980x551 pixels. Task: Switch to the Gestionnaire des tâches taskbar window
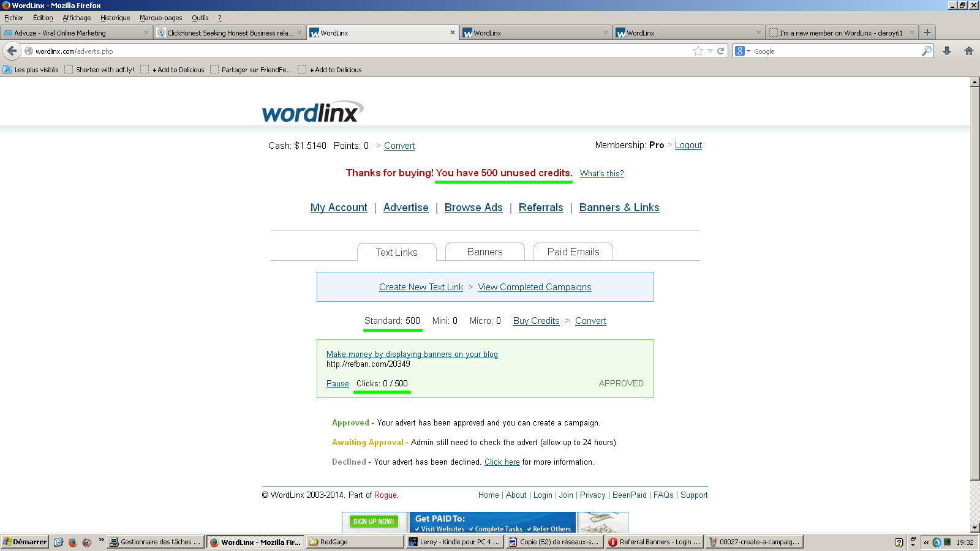click(156, 542)
